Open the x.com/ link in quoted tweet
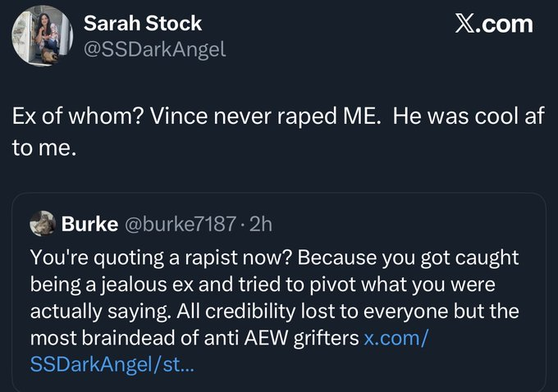Viewport: 558px width, 392px height. coord(397,337)
